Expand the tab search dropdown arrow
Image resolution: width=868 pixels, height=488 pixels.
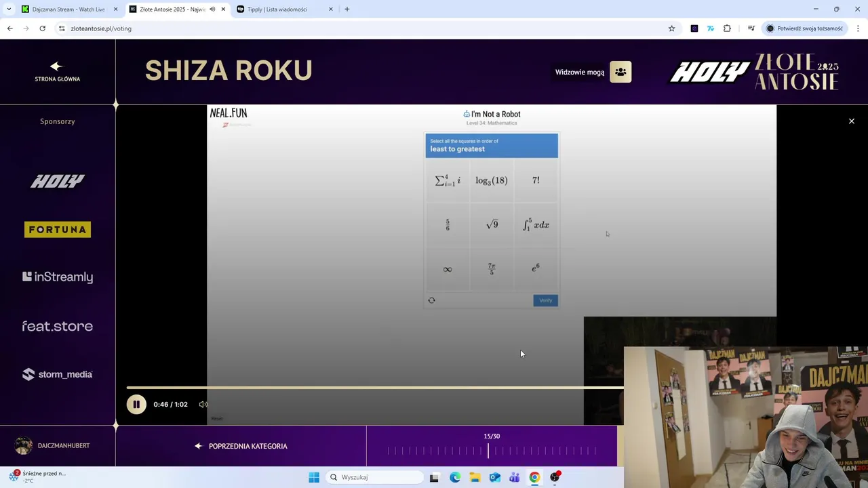(x=9, y=9)
